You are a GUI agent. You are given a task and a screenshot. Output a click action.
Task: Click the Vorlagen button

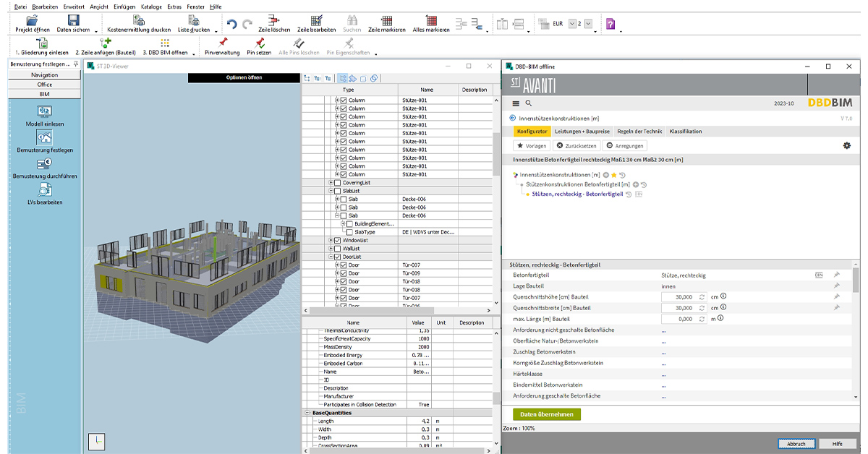531,145
